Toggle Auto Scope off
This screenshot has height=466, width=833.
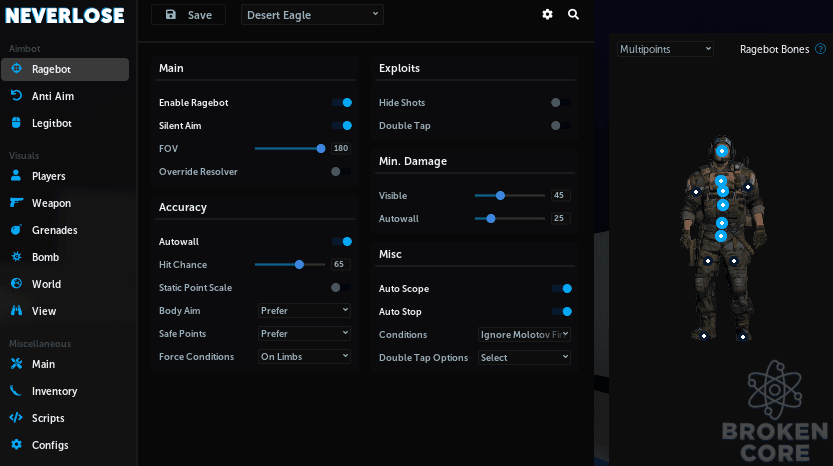(x=562, y=289)
